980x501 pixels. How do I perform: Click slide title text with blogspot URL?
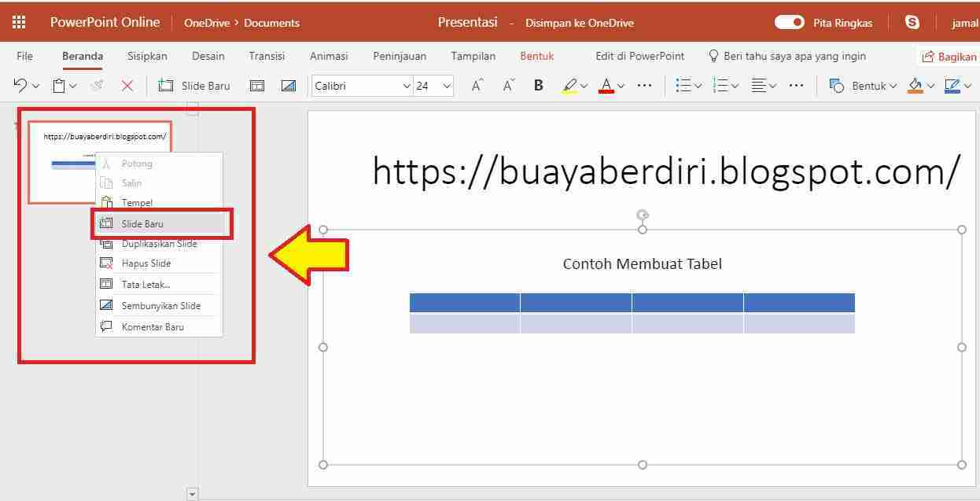coord(666,171)
